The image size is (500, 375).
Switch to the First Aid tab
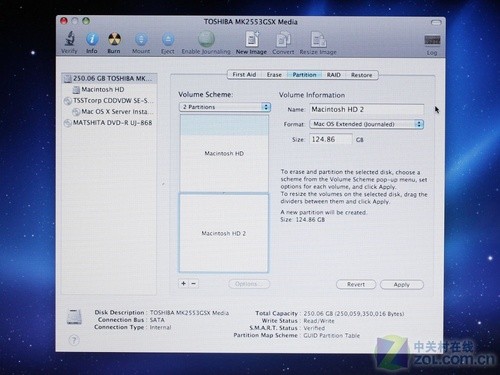coord(244,75)
